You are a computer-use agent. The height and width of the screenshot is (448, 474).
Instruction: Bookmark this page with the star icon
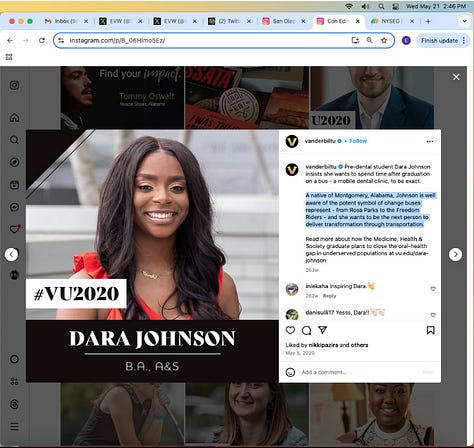pyautogui.click(x=384, y=40)
